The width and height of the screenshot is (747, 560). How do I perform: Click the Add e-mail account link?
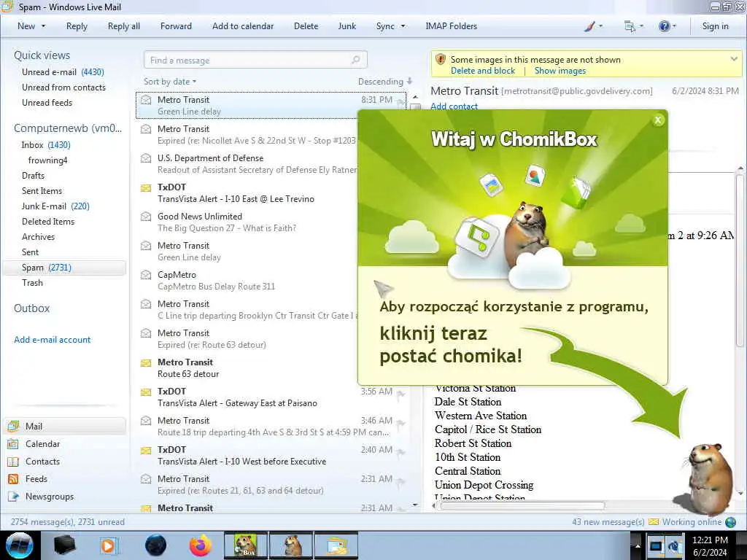[x=53, y=340]
